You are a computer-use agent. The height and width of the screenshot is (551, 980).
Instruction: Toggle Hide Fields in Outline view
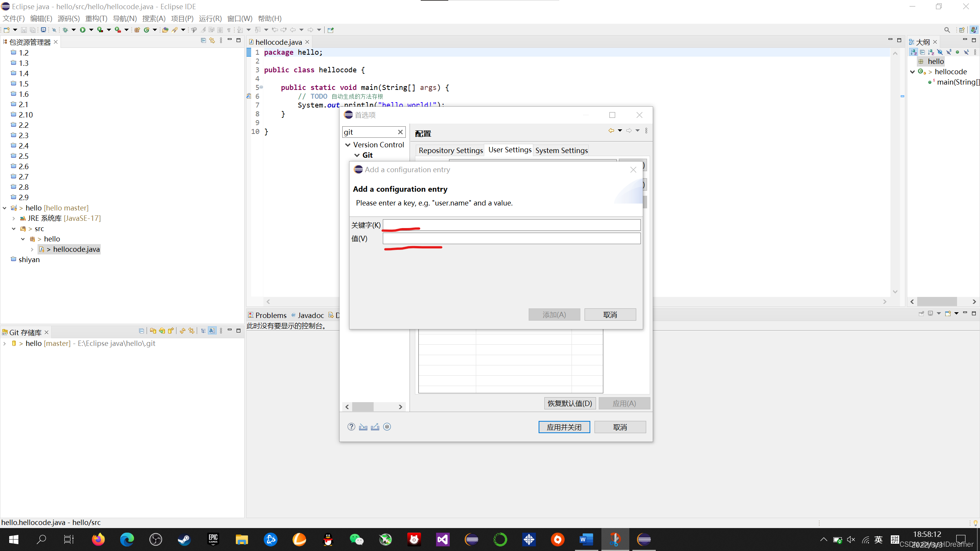click(x=940, y=52)
